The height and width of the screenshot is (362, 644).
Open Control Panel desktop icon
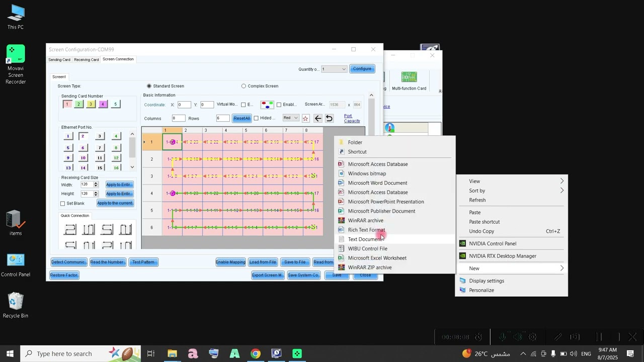pos(16,265)
